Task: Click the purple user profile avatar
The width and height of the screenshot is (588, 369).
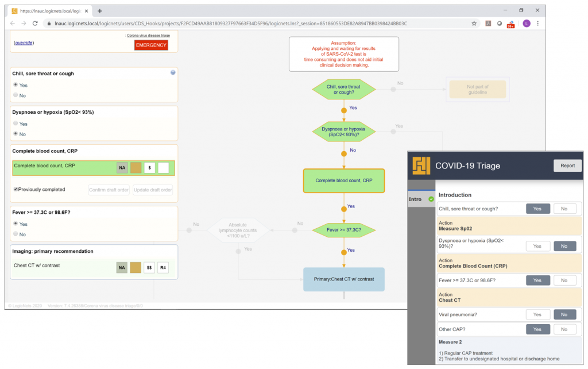Action: (x=526, y=24)
